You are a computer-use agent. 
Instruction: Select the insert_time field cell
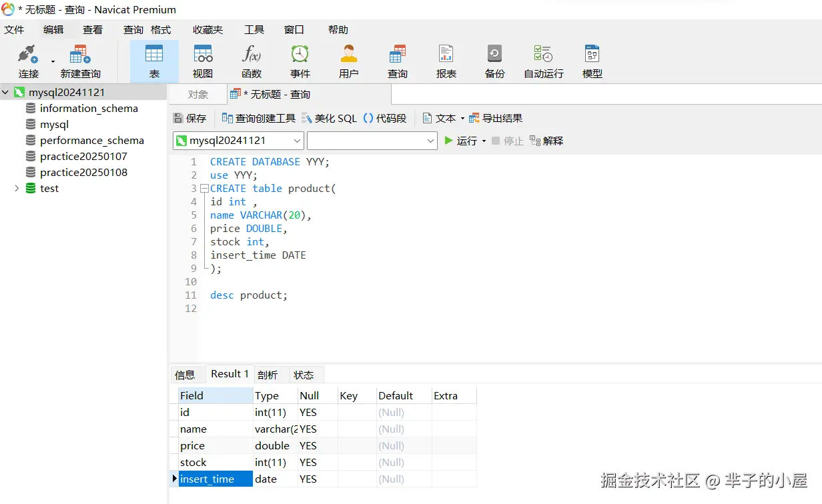pos(216,479)
